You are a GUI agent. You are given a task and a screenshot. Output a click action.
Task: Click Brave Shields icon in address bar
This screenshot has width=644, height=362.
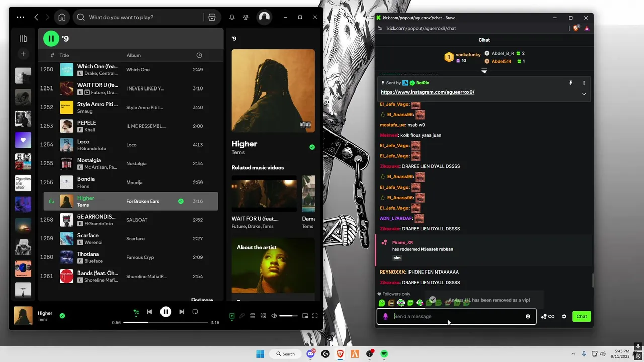pos(576,28)
